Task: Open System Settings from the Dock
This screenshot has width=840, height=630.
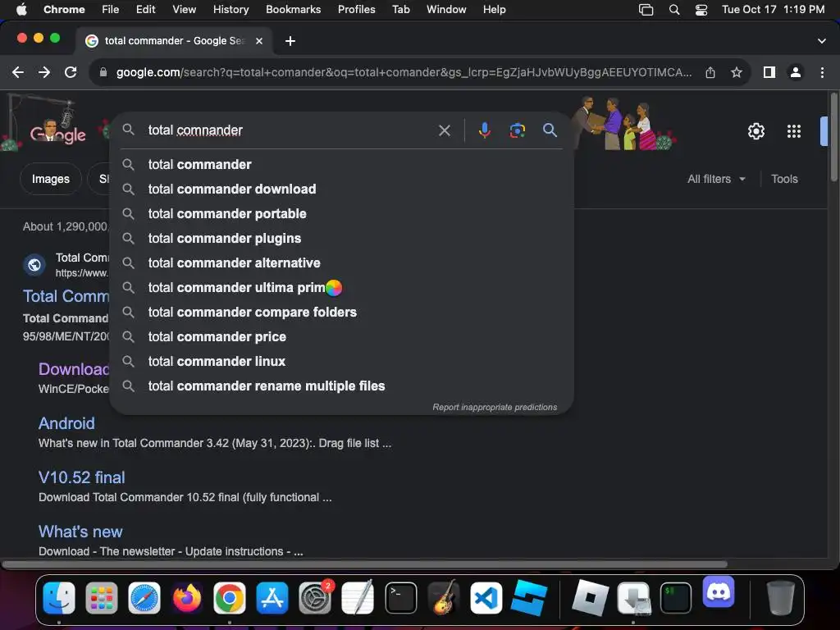Action: coord(315,598)
